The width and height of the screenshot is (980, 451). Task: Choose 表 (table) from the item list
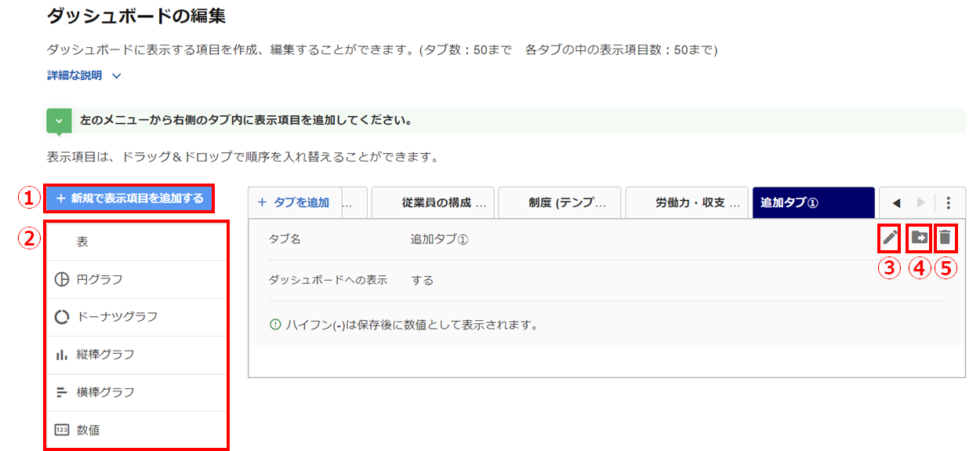coord(82,242)
